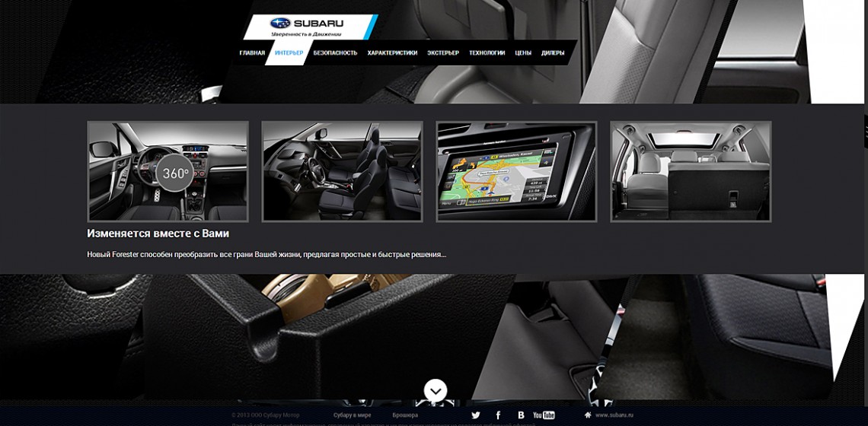The width and height of the screenshot is (868, 426).
Task: Open the Главная menu item
Action: click(x=252, y=53)
